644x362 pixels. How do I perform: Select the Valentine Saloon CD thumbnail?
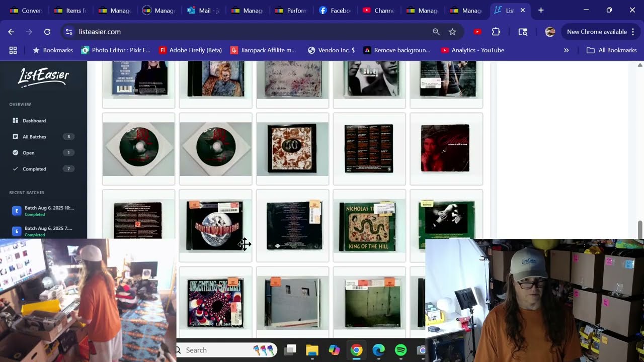click(215, 303)
